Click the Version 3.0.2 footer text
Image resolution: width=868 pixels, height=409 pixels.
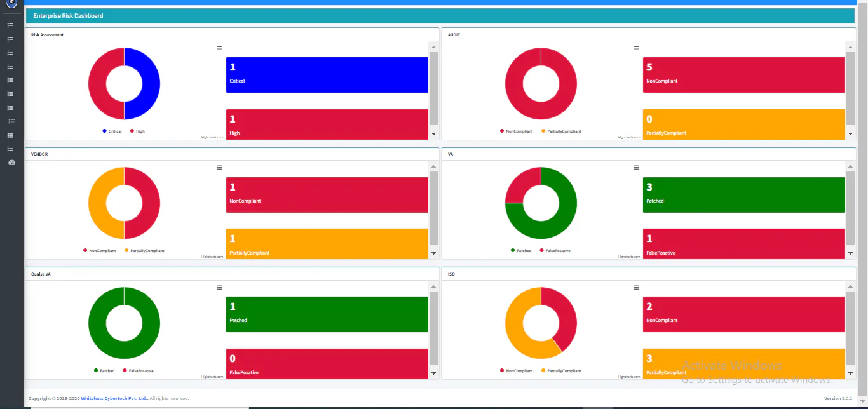(838, 398)
